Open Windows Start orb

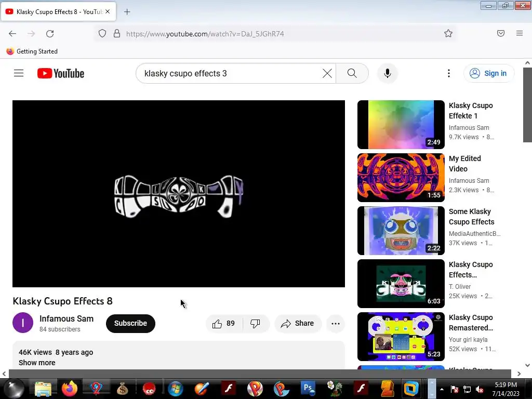14,389
